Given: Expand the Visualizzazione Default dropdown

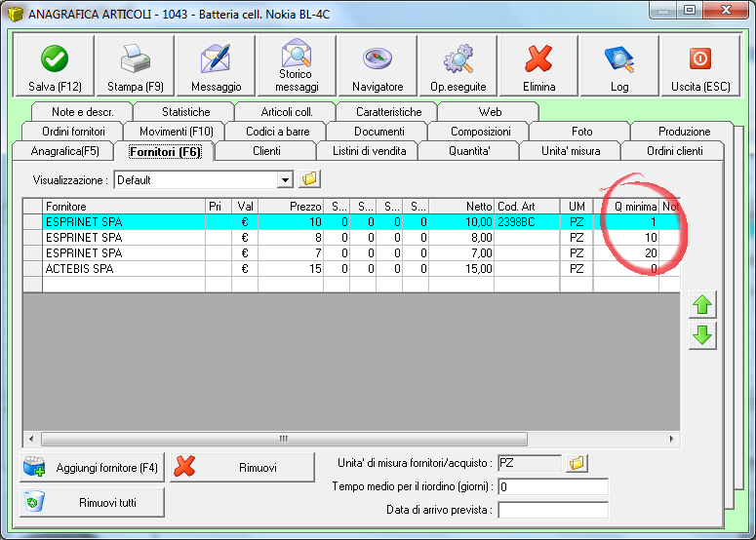Looking at the screenshot, I should click(x=285, y=180).
